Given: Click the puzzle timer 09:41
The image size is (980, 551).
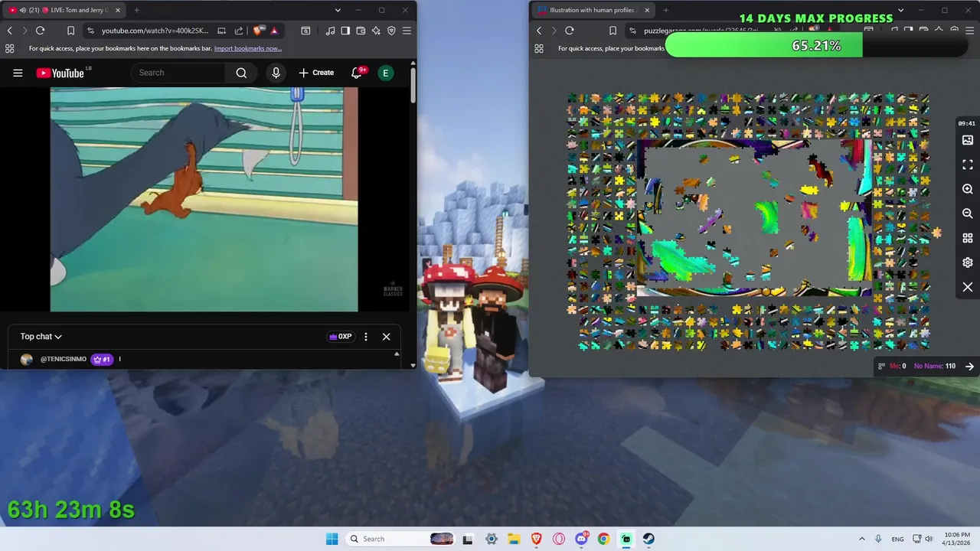Looking at the screenshot, I should tap(966, 123).
